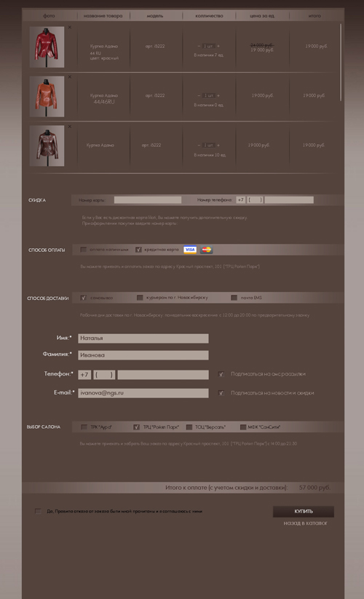Click the 'название товара' column header
This screenshot has height=599, width=364.
(x=103, y=16)
